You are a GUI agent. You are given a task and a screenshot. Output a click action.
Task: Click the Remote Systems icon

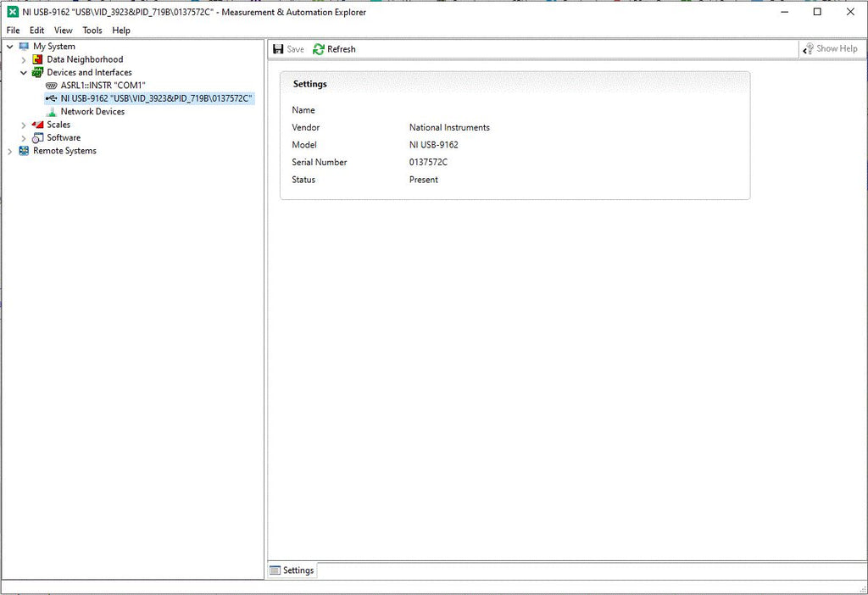[24, 151]
